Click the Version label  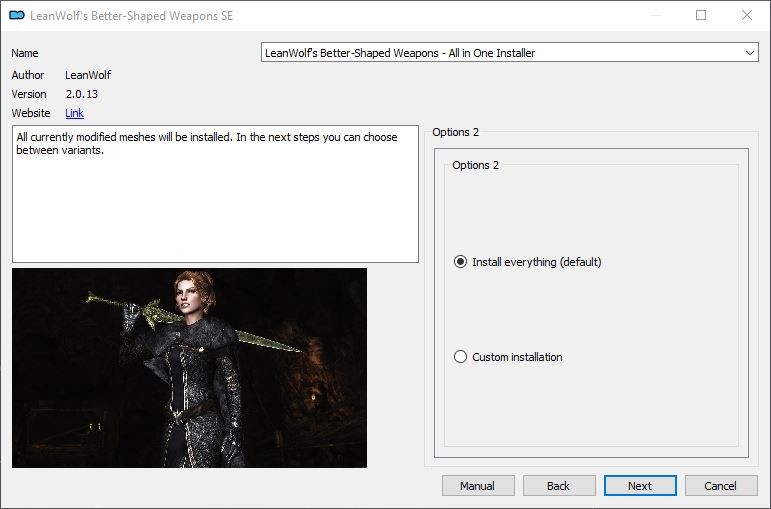pos(29,94)
